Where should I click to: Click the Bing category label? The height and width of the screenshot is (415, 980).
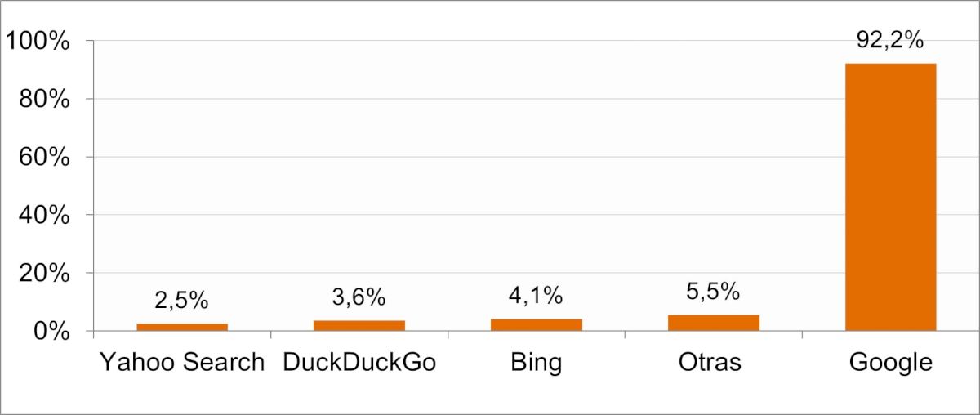[537, 362]
